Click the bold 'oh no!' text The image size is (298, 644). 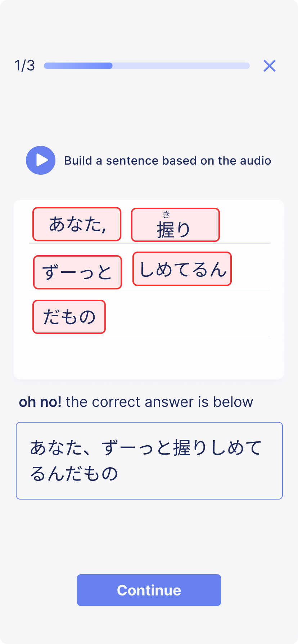click(40, 402)
